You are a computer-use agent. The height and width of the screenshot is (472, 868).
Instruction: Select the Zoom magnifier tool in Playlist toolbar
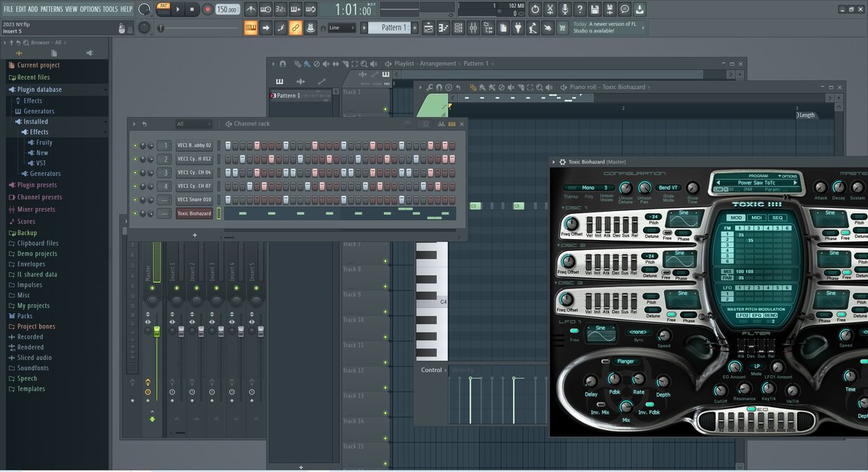(x=364, y=64)
